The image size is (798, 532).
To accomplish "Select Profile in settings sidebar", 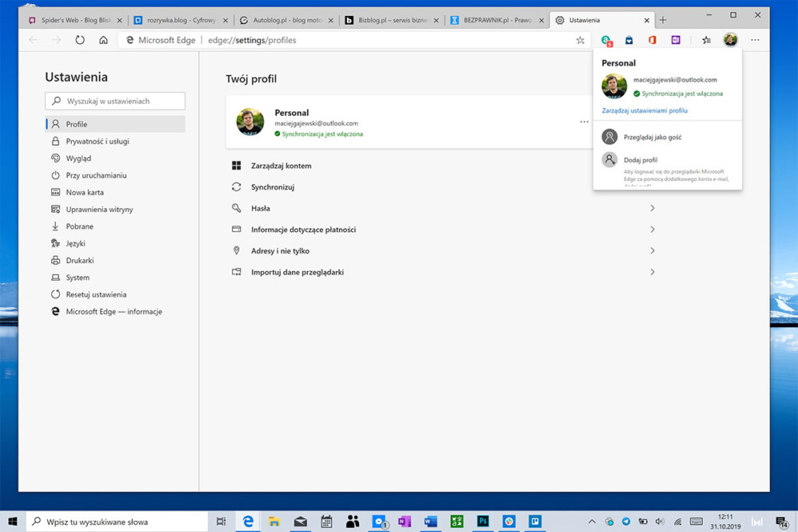I will [x=115, y=124].
